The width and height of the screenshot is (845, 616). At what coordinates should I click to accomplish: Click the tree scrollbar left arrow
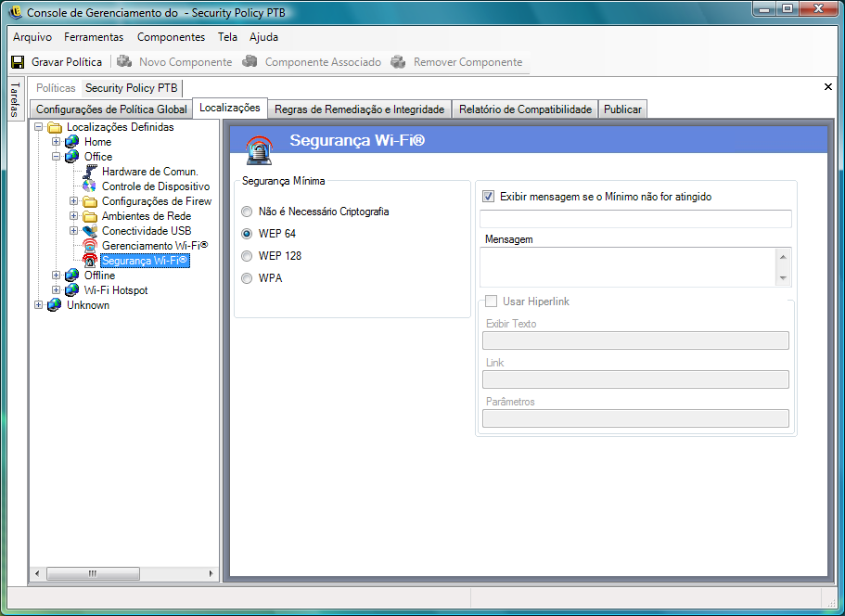[37, 573]
